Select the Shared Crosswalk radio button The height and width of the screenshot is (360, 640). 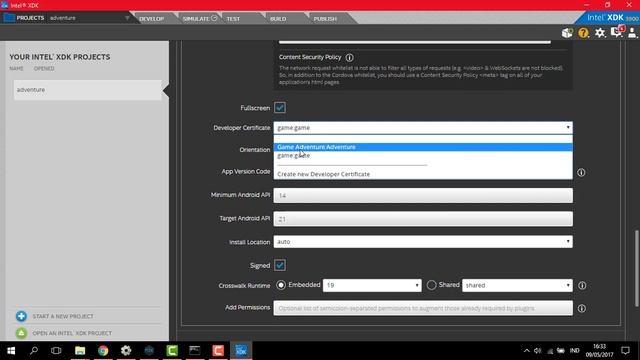[x=431, y=285]
